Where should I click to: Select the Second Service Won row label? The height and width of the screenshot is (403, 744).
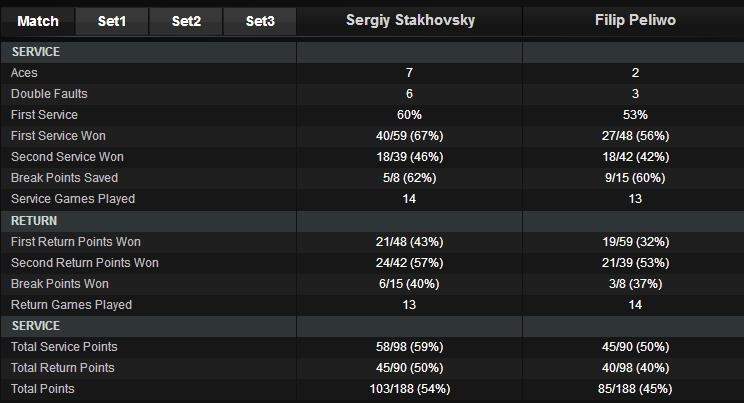point(66,157)
